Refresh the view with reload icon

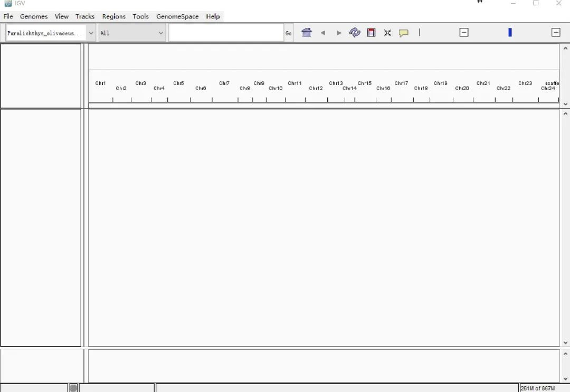point(355,33)
